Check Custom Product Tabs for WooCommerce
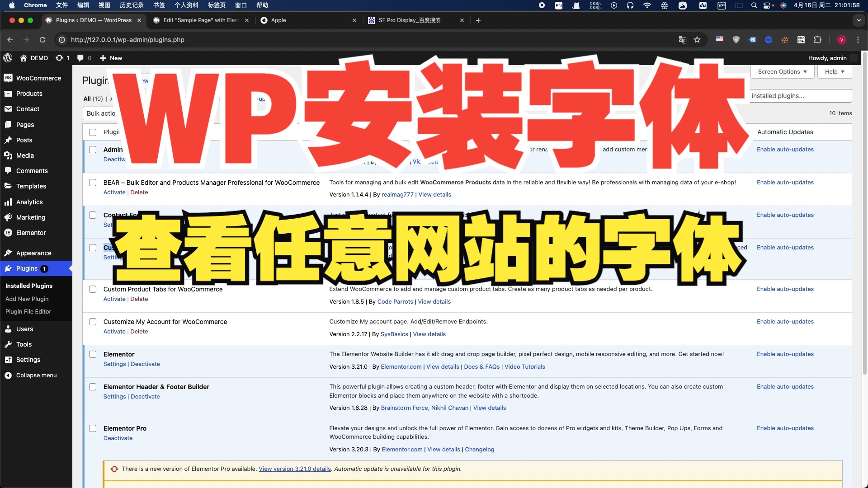The height and width of the screenshot is (488, 868). pos(93,289)
